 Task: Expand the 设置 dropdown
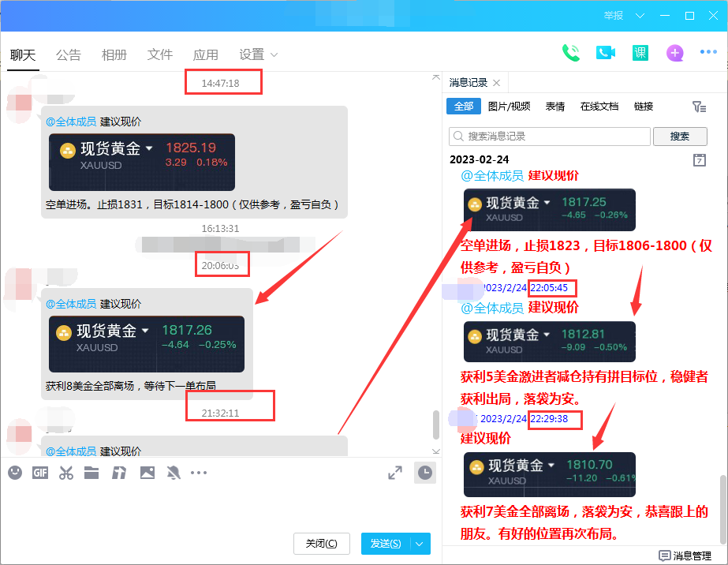258,54
